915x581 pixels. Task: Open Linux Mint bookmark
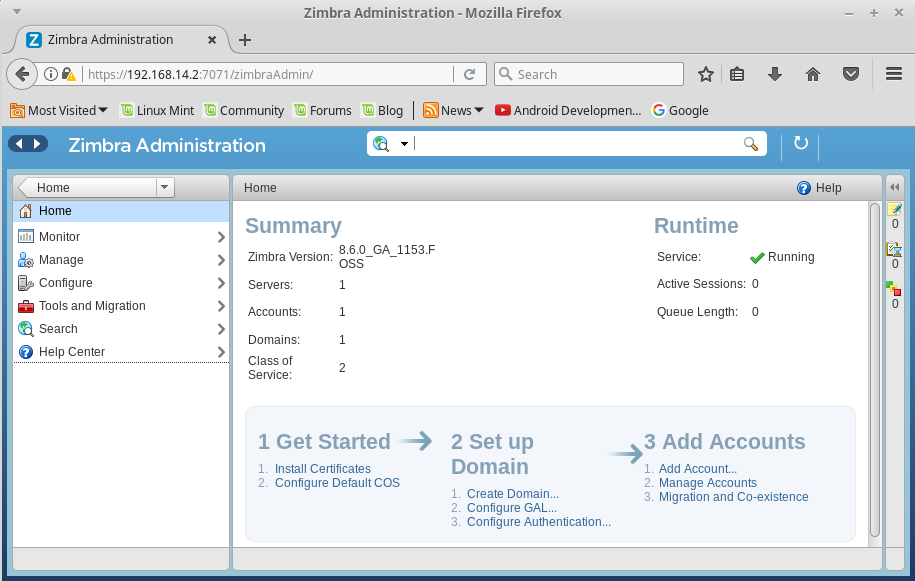pyautogui.click(x=157, y=110)
